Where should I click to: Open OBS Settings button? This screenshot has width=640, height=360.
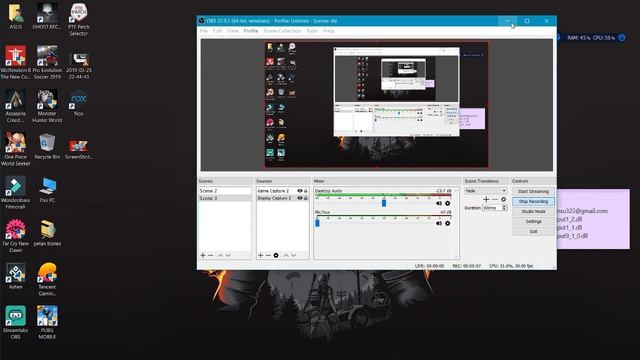point(533,222)
